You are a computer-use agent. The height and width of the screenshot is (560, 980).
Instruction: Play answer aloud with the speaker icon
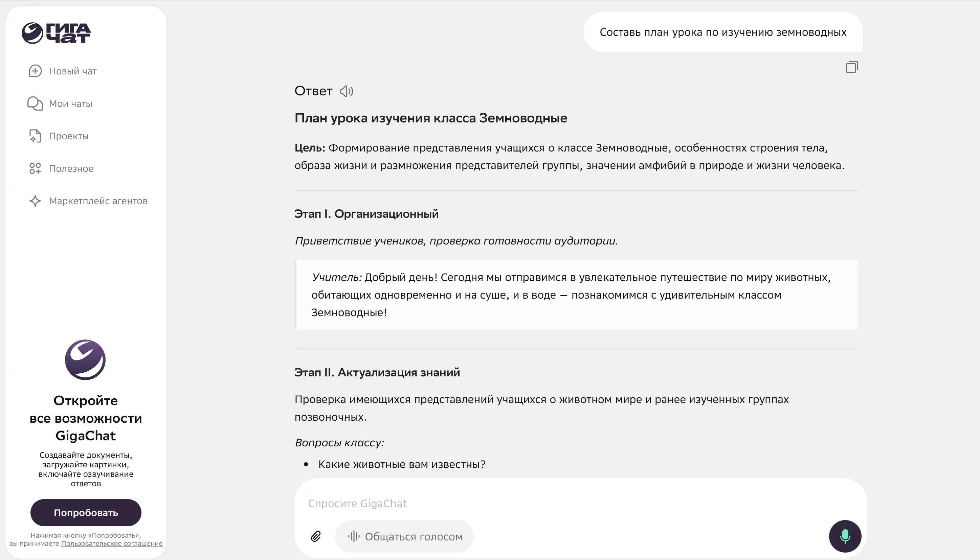click(x=347, y=91)
